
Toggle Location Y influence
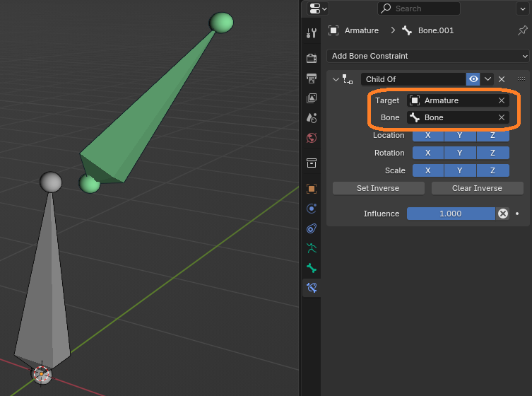460,135
